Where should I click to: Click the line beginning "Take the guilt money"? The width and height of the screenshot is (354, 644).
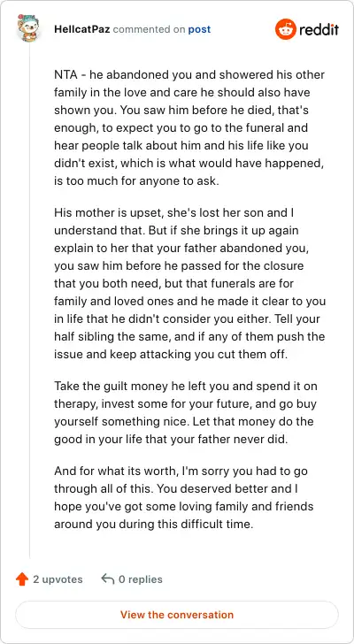click(x=186, y=387)
